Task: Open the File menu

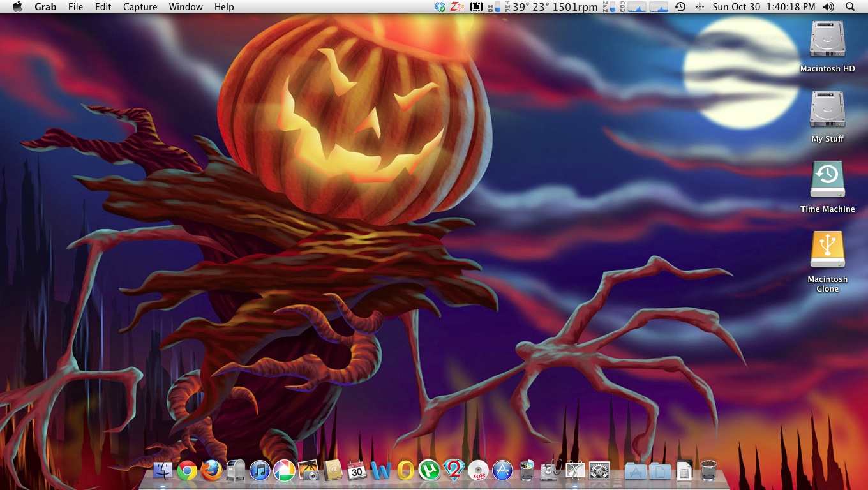Action: click(75, 7)
